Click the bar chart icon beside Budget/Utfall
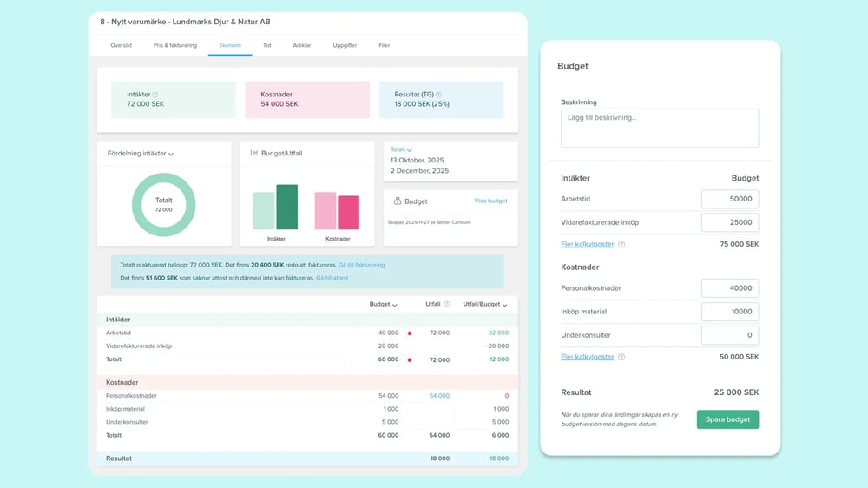Image resolution: width=868 pixels, height=488 pixels. point(254,154)
